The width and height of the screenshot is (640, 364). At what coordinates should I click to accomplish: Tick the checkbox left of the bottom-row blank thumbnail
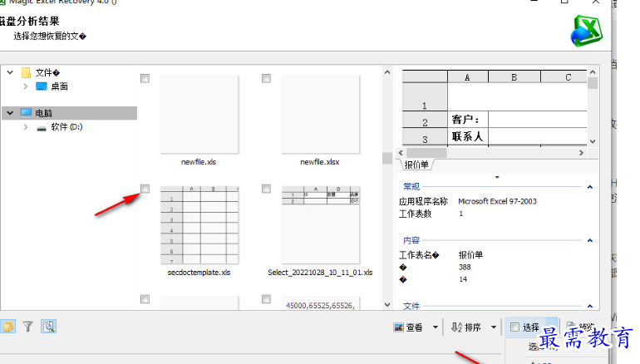[x=145, y=299]
